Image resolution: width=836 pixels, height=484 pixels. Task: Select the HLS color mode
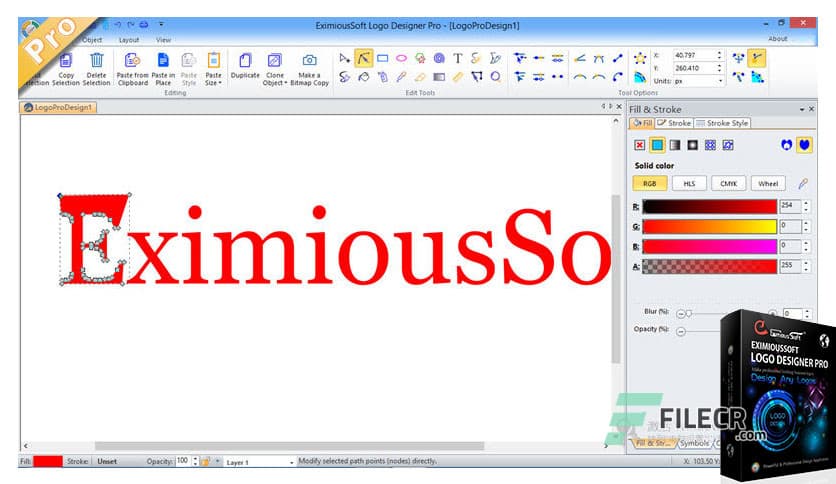(689, 183)
